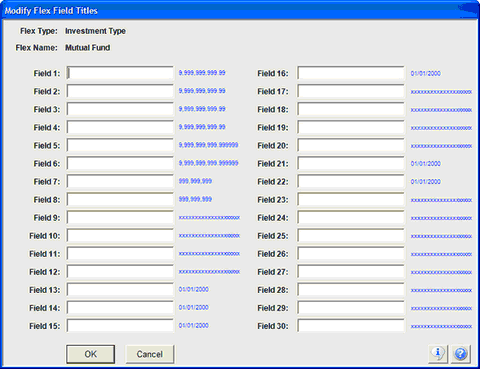
Task: Select the Field 23 input box
Action: coord(351,199)
